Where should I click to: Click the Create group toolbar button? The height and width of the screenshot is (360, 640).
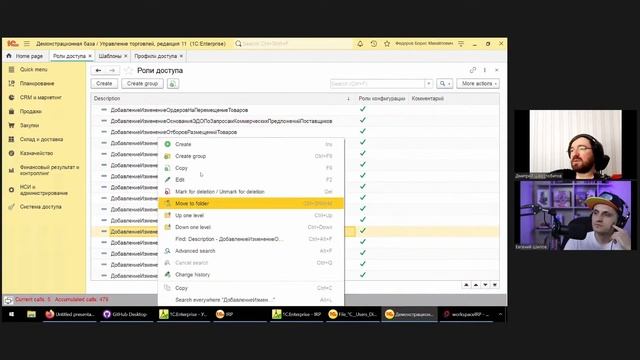coord(142,84)
